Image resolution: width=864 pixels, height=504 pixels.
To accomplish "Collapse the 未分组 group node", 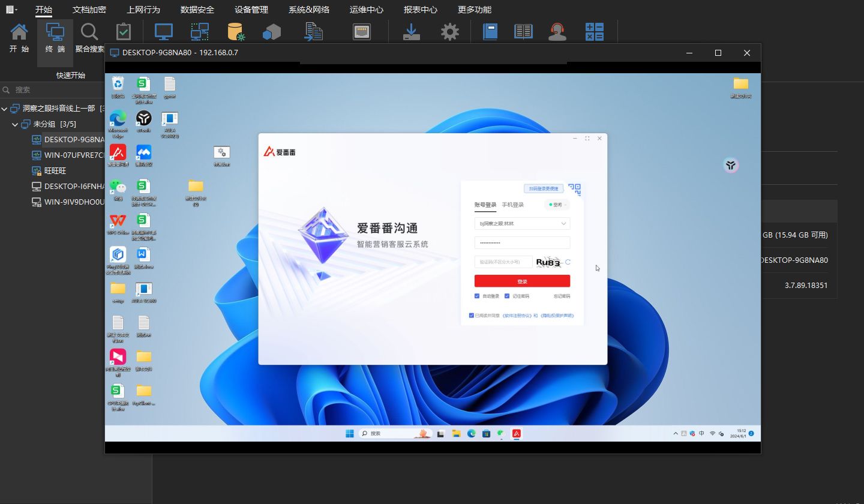I will point(15,124).
